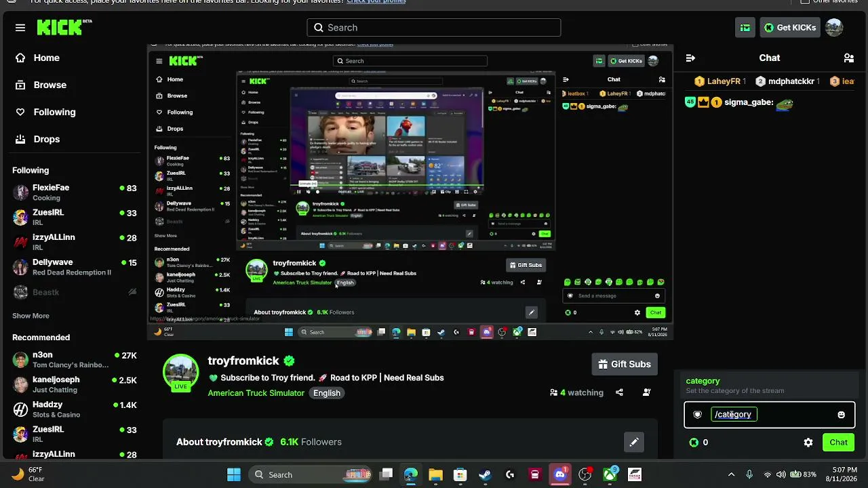Open File Explorer from the taskbar
This screenshot has height=488, width=868.
tap(435, 474)
